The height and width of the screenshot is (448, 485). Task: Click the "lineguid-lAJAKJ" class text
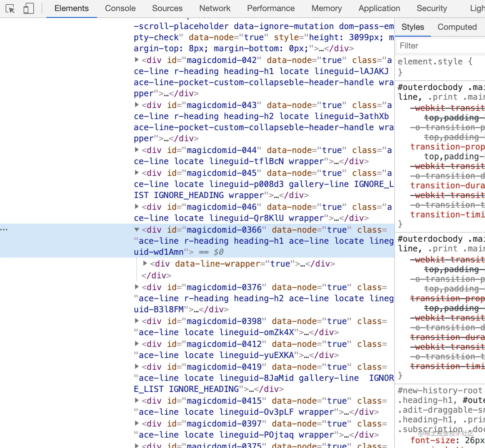click(352, 71)
